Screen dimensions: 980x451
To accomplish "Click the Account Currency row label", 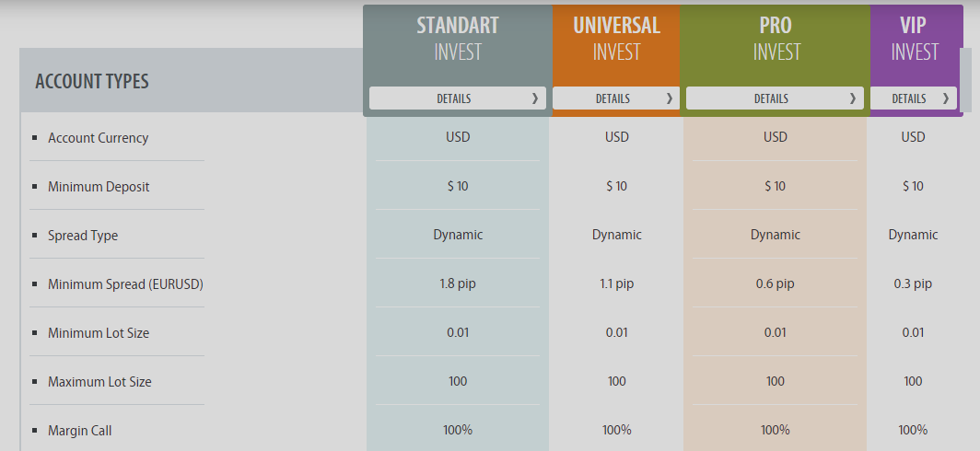I will pyautogui.click(x=99, y=138).
